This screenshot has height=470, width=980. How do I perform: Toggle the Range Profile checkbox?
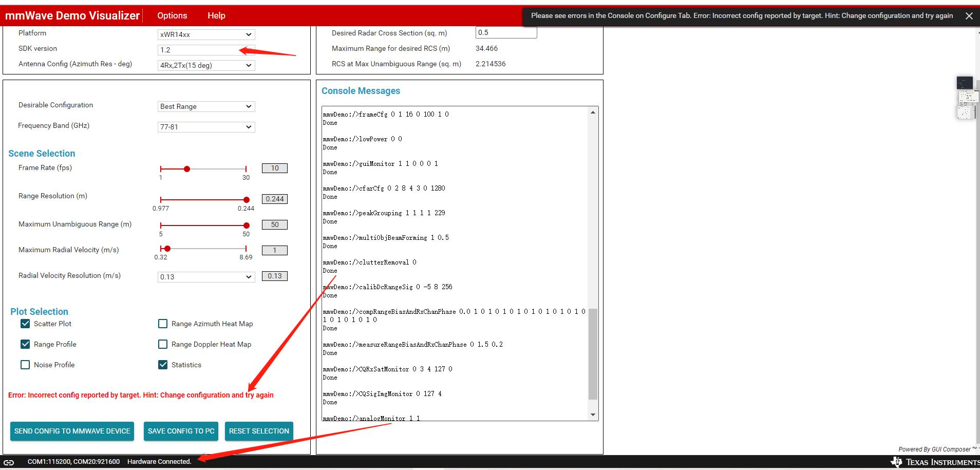tap(25, 344)
